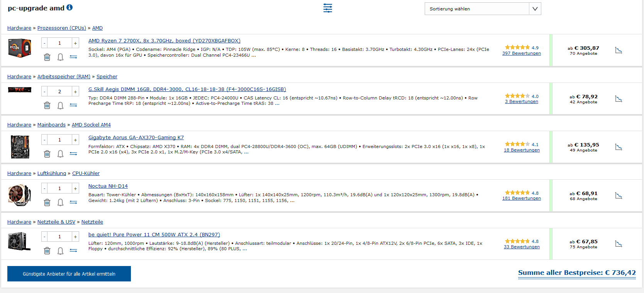
Task: View price history for be quiet! Pure Power
Action: pos(619,244)
